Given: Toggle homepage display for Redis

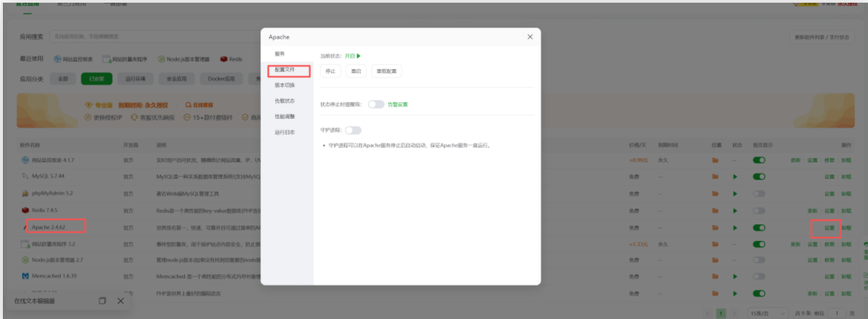Looking at the screenshot, I should point(760,210).
